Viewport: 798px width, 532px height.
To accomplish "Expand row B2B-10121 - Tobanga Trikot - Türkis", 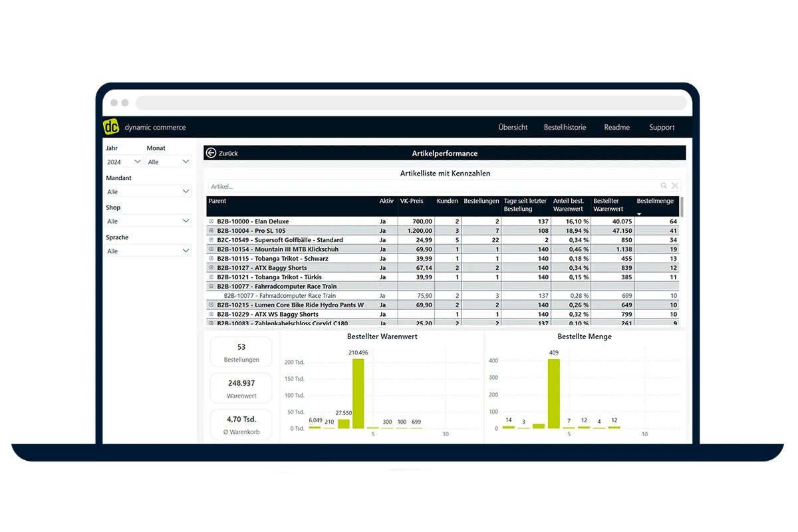I will tap(211, 277).
